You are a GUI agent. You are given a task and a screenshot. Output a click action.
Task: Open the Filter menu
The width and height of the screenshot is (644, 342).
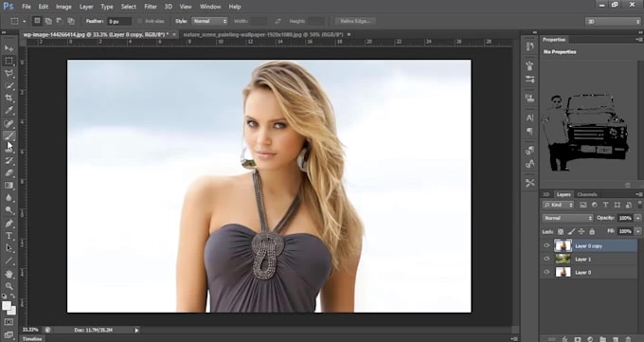coord(151,7)
